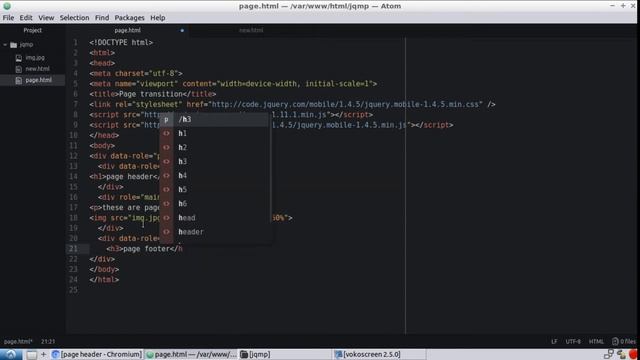The height and width of the screenshot is (360, 640).
Task: Click the Atom window menu icon in titlebar
Action: pyautogui.click(x=7, y=6)
